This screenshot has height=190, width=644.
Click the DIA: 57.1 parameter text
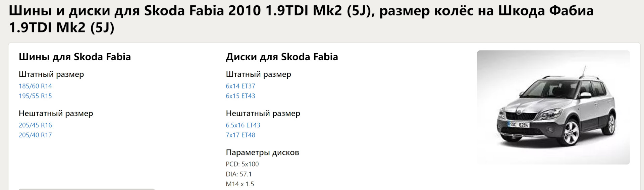pyautogui.click(x=238, y=174)
